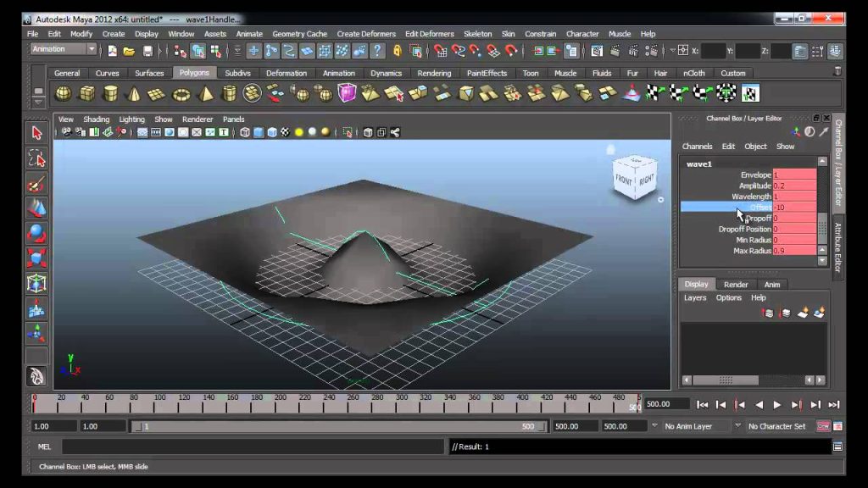This screenshot has height=488, width=868.
Task: Click the polygon torus shelf icon
Action: pyautogui.click(x=181, y=94)
